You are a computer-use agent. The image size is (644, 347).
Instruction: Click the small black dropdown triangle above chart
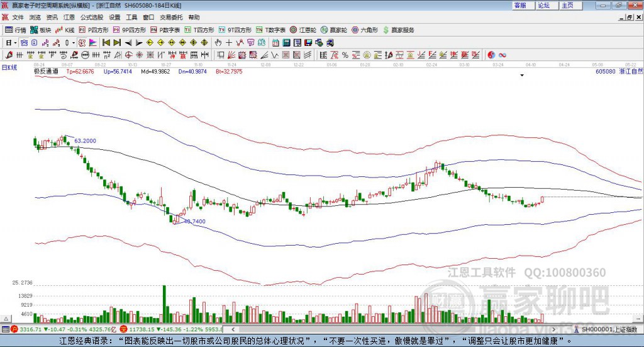[x=522, y=75]
